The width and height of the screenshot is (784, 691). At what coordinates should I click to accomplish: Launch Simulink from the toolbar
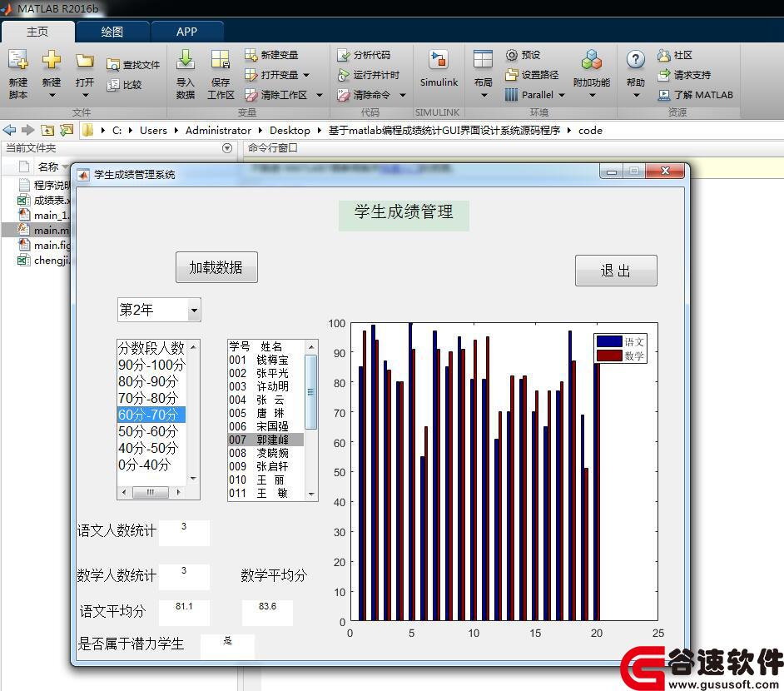click(439, 69)
